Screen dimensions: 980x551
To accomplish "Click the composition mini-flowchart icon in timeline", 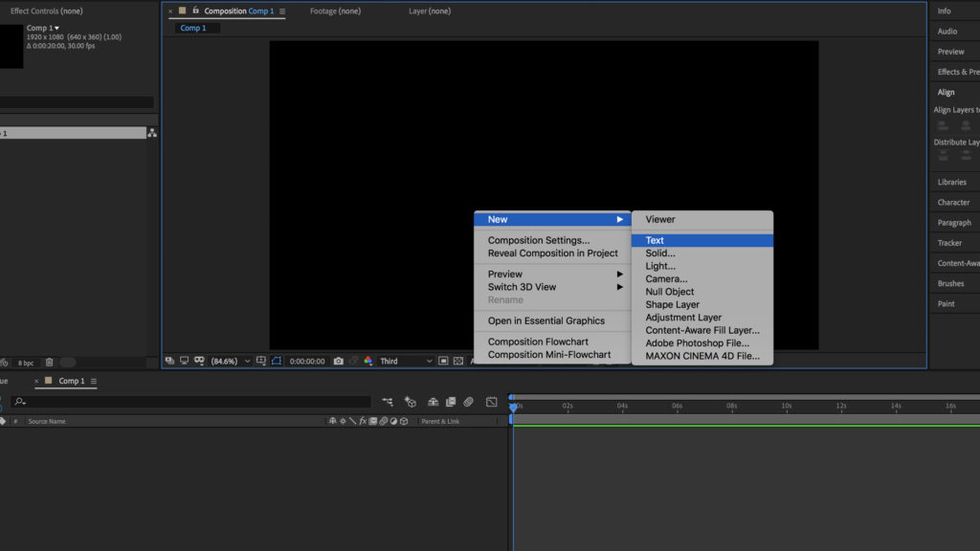I will coord(387,403).
